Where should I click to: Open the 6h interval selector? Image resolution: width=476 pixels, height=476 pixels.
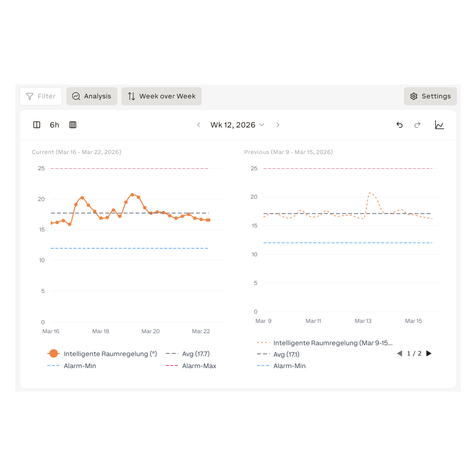(x=55, y=125)
